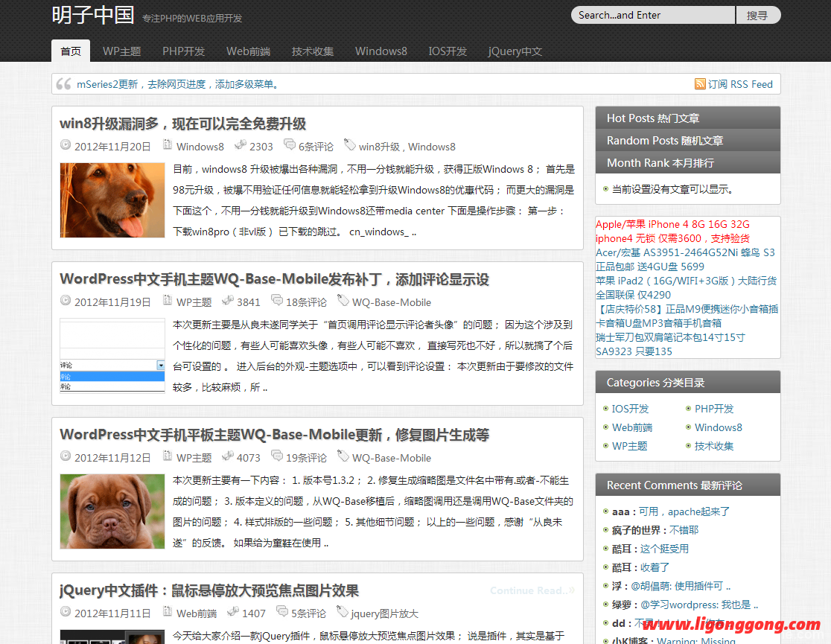The height and width of the screenshot is (644, 831).
Task: Click views icon beside 3841
Action: [227, 300]
